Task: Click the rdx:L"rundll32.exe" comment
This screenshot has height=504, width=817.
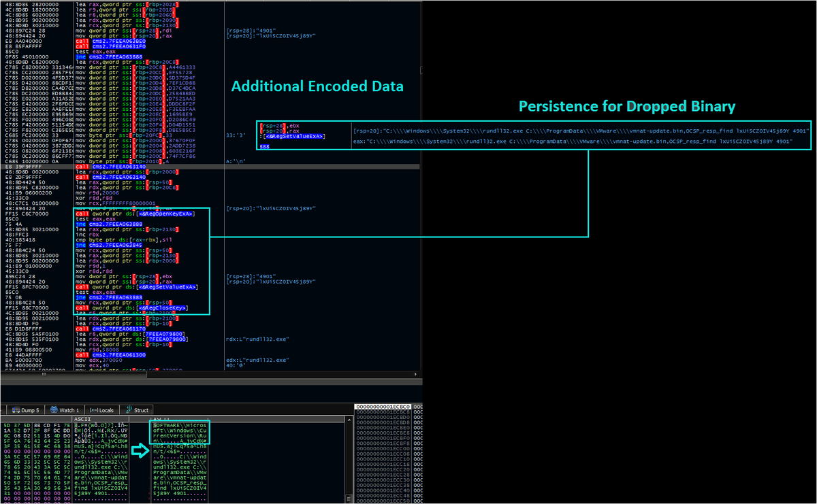Action: (x=257, y=338)
